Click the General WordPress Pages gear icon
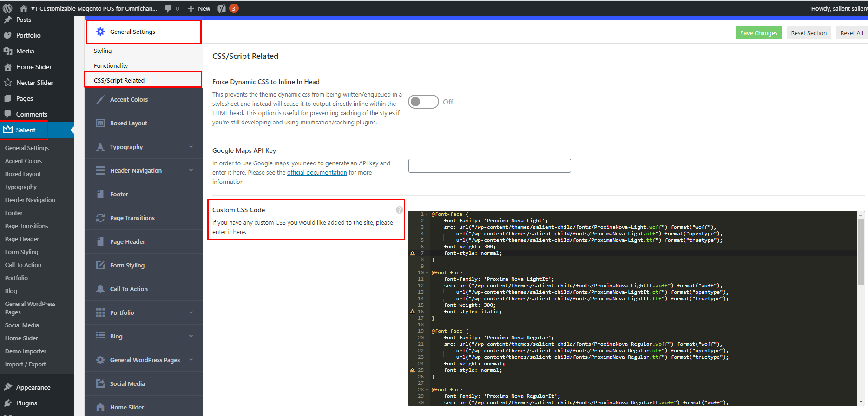Image resolution: width=868 pixels, height=416 pixels. 100,360
